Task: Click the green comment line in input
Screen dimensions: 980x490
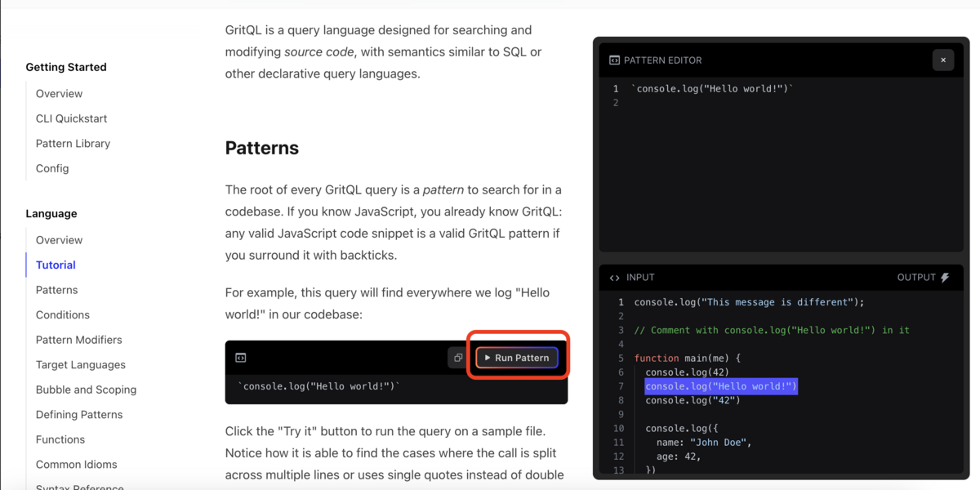Action: click(772, 330)
